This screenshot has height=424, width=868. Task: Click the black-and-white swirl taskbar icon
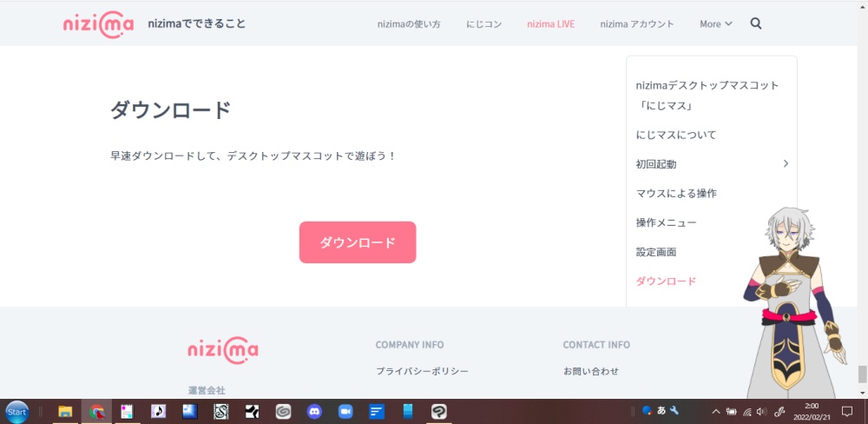coord(253,411)
